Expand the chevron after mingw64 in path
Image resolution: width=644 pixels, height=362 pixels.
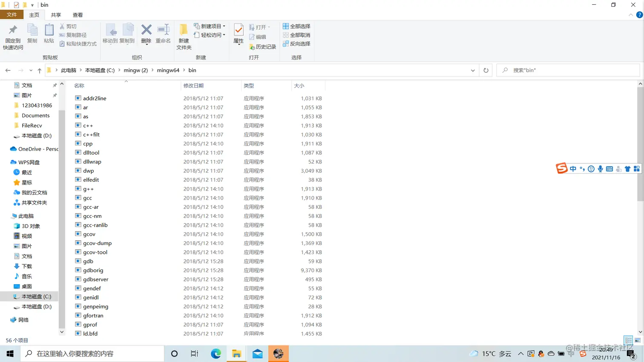[184, 70]
